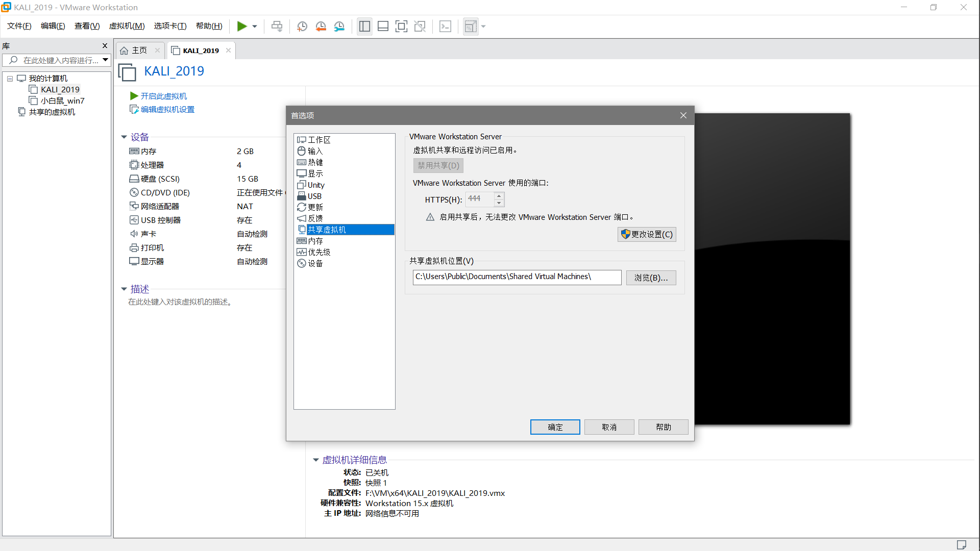Click 确定 in preferences dialog
This screenshot has height=551, width=980.
(555, 427)
